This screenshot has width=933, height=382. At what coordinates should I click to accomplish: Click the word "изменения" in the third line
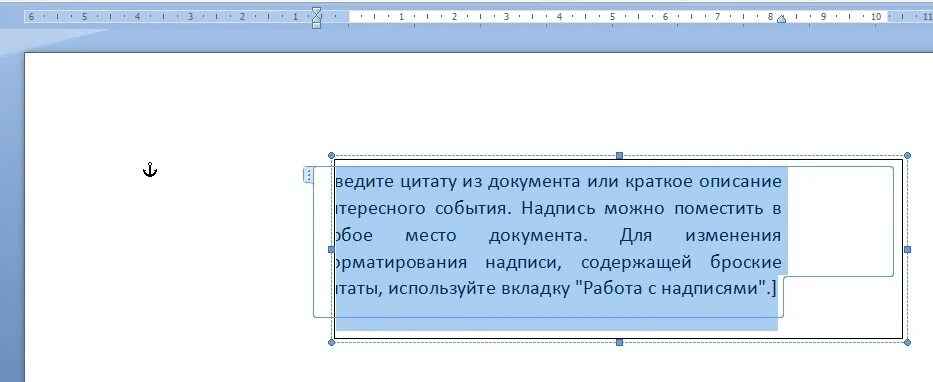click(x=733, y=236)
